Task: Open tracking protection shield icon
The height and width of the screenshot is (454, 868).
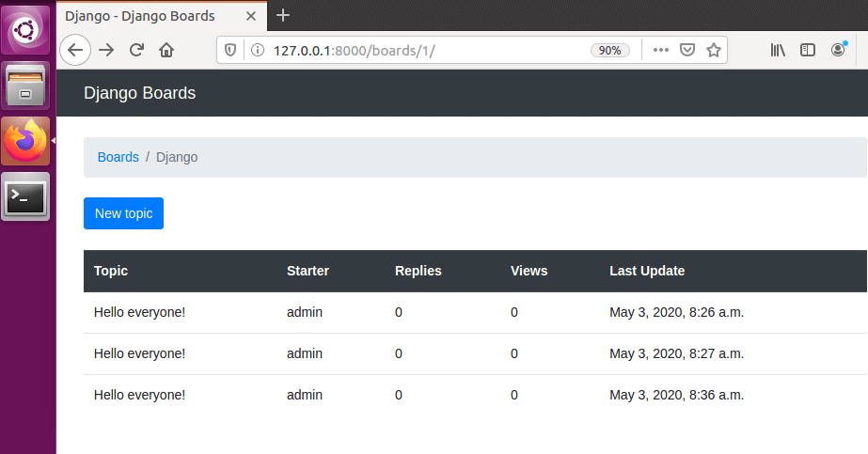Action: pyautogui.click(x=230, y=51)
